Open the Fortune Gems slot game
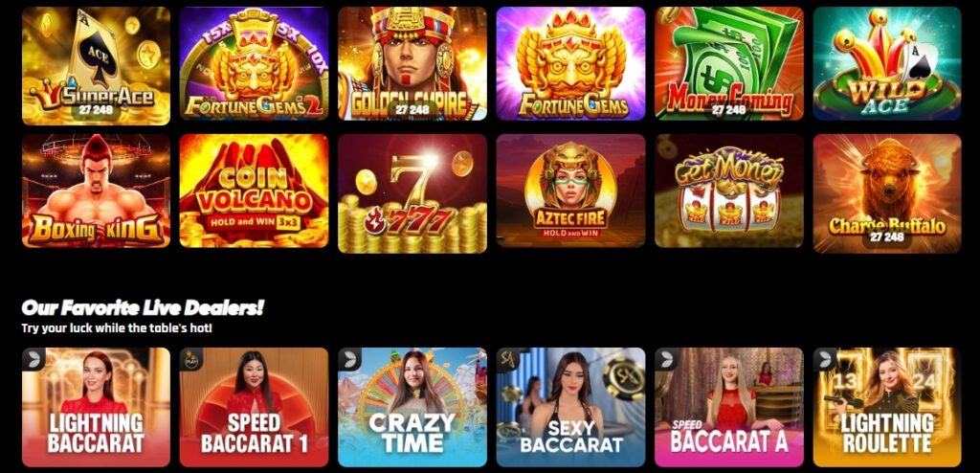Image resolution: width=980 pixels, height=473 pixels. coord(570,63)
